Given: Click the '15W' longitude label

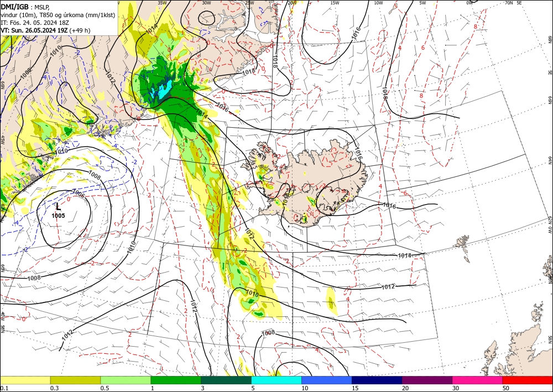Looking at the screenshot, I should (x=335, y=3).
